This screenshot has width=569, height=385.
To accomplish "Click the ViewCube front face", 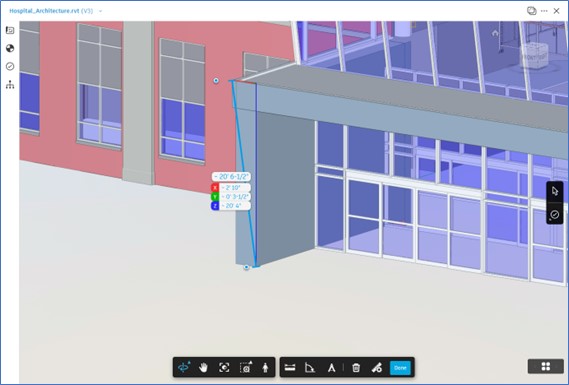I will coord(530,58).
